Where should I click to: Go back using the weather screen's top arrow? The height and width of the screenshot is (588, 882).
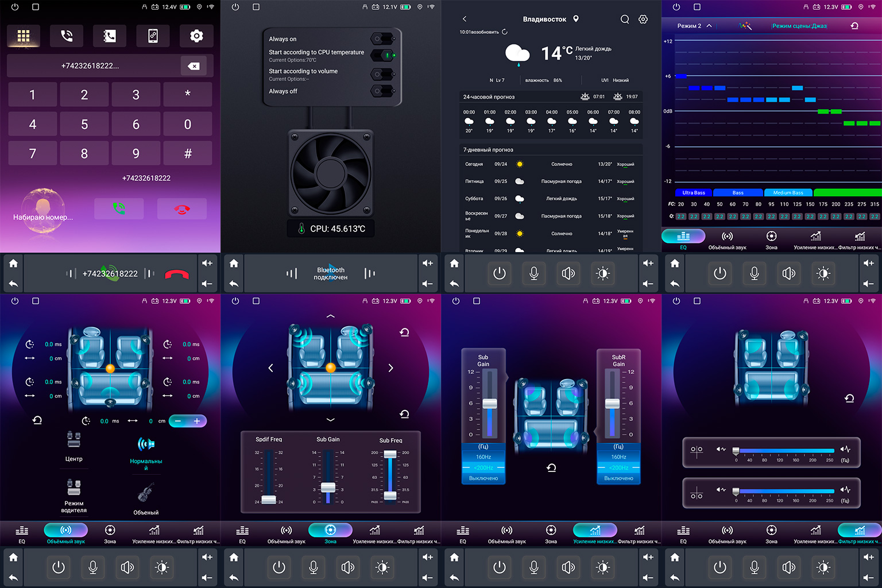tap(465, 20)
